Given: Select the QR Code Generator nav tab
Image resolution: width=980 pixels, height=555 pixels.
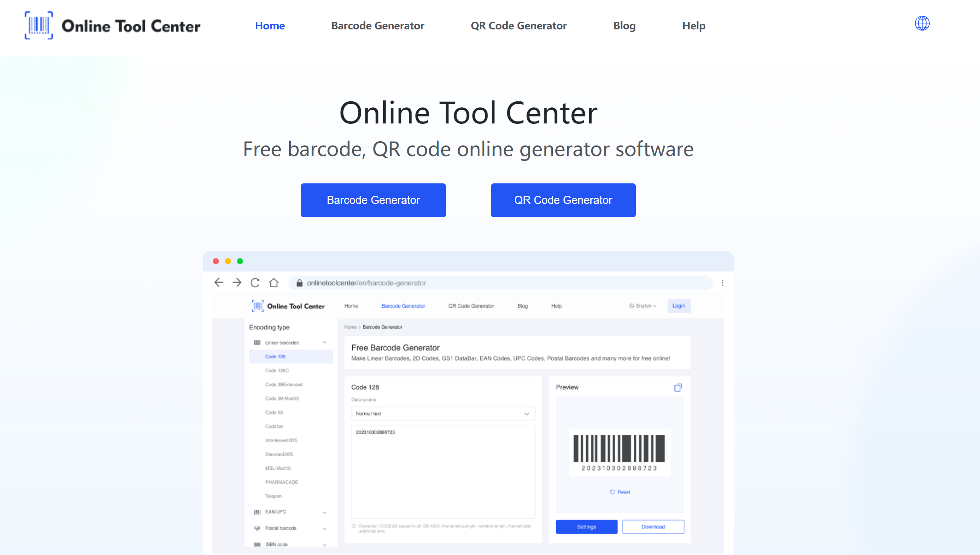Looking at the screenshot, I should [519, 26].
